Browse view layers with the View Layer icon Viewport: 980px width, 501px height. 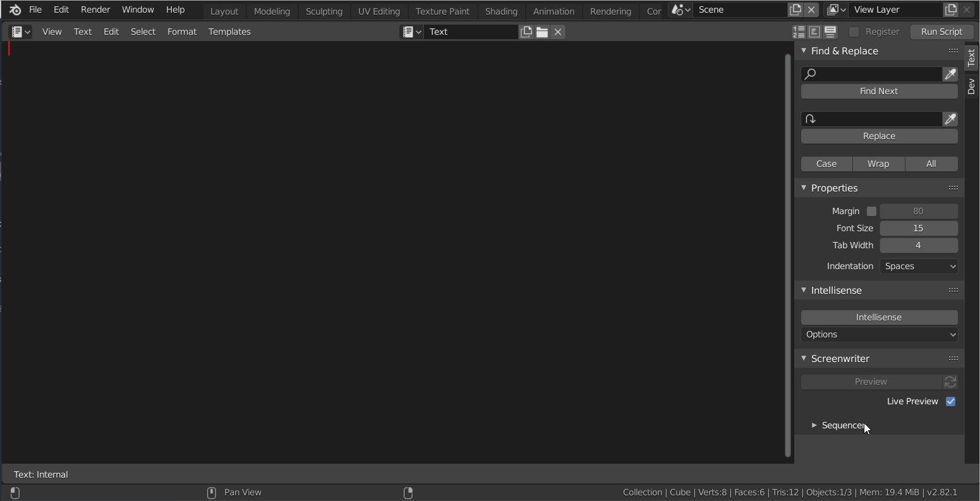[837, 10]
